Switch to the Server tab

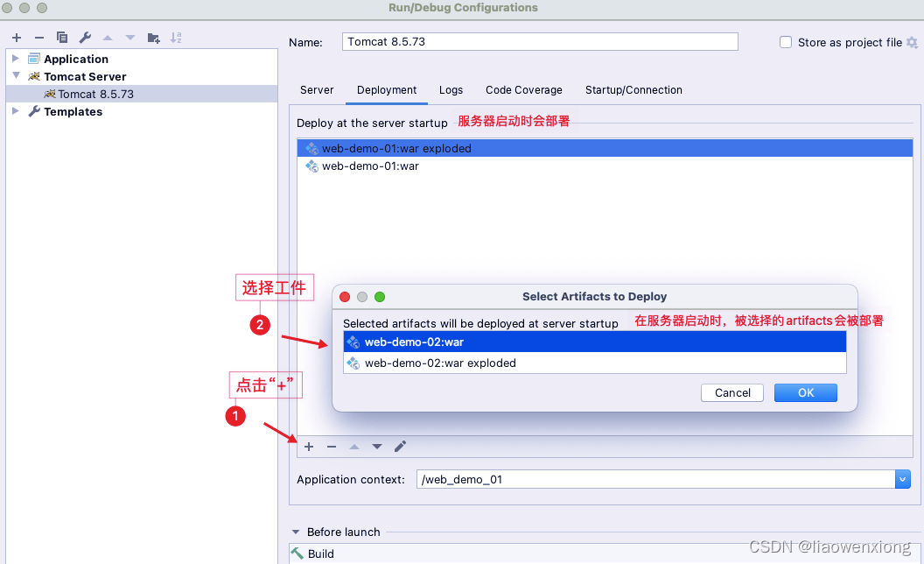pyautogui.click(x=317, y=90)
